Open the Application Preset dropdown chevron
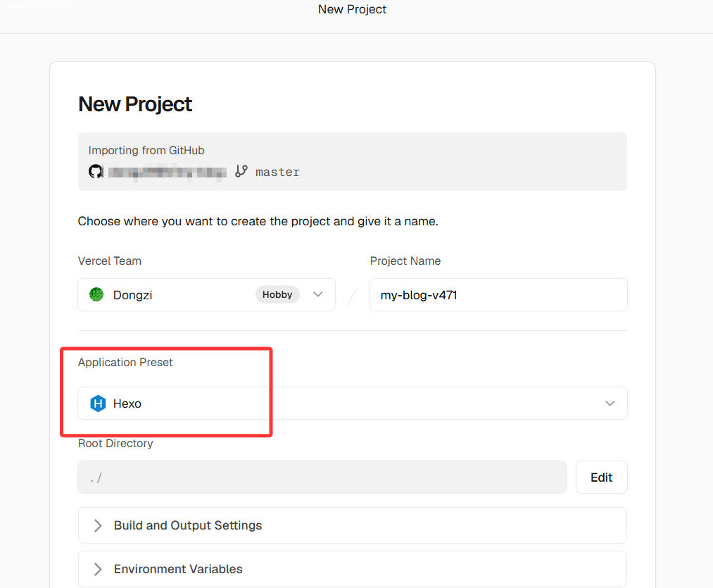 coord(610,404)
